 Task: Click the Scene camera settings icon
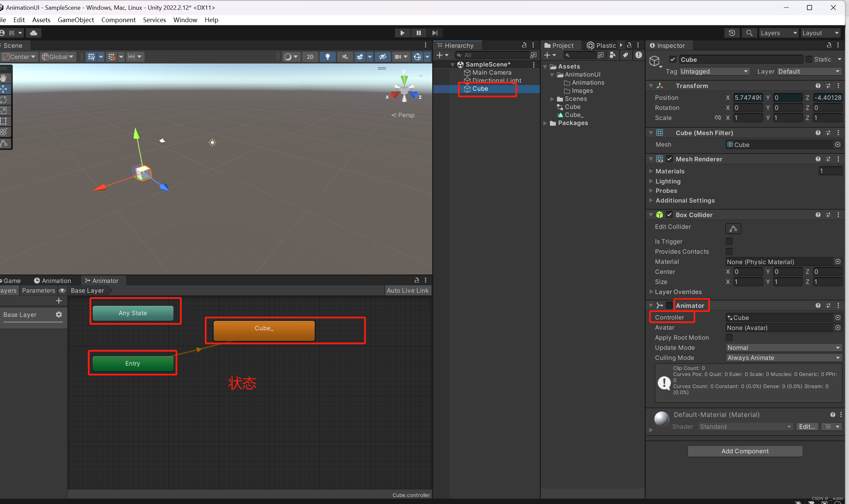pos(401,57)
